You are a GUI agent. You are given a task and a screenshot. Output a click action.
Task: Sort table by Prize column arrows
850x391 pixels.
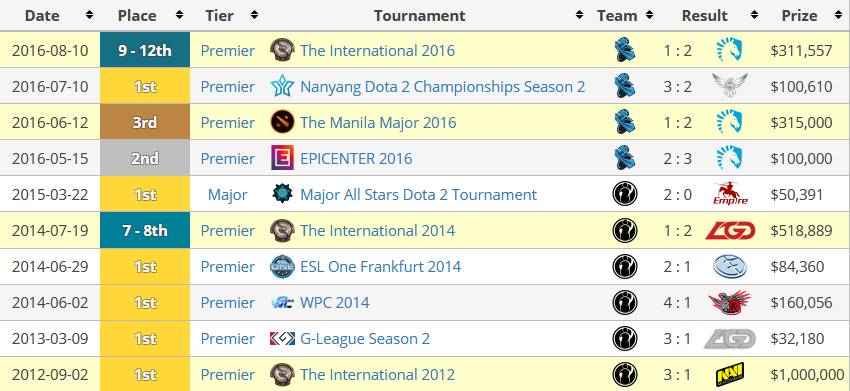838,16
